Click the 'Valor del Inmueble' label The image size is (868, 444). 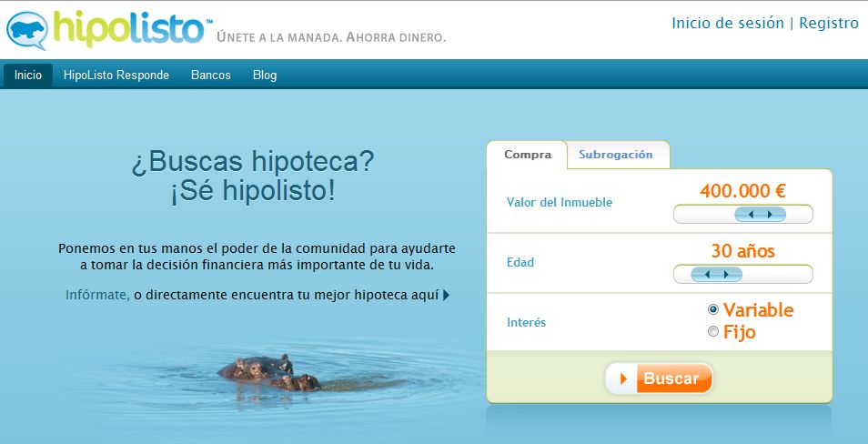tap(560, 203)
